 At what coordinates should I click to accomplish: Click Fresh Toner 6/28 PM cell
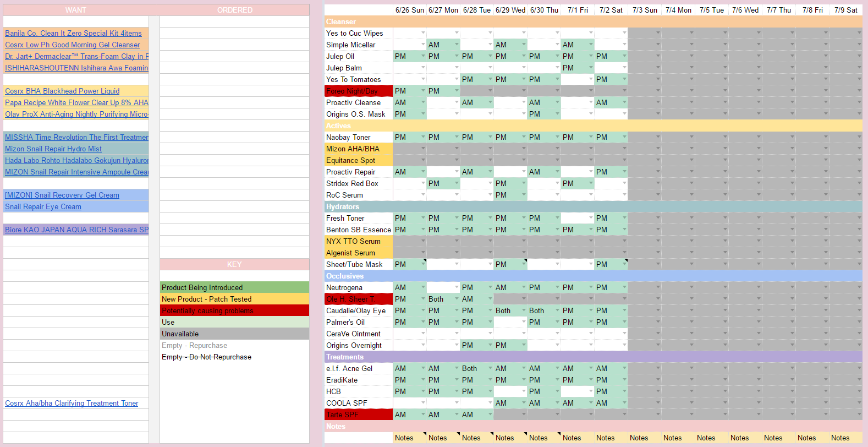click(477, 218)
